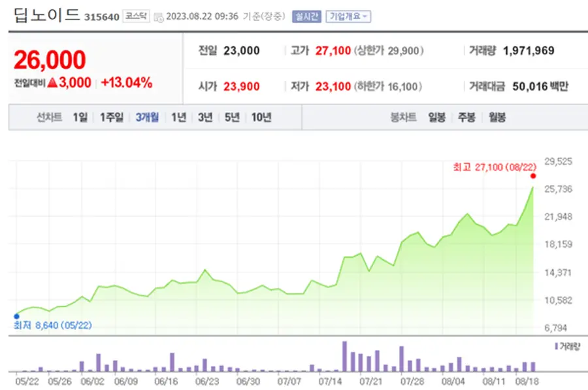Toggle the 실시간 real-time button
This screenshot has width=588, height=390.
tap(306, 16)
